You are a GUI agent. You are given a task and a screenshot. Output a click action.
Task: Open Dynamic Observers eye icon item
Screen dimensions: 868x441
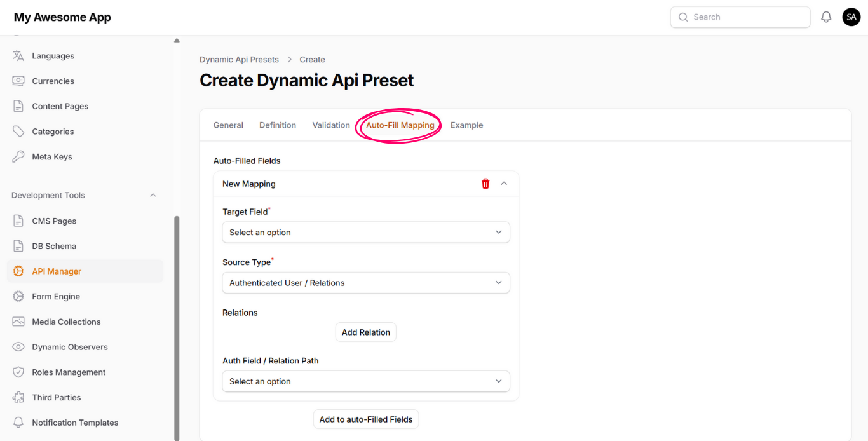69,347
